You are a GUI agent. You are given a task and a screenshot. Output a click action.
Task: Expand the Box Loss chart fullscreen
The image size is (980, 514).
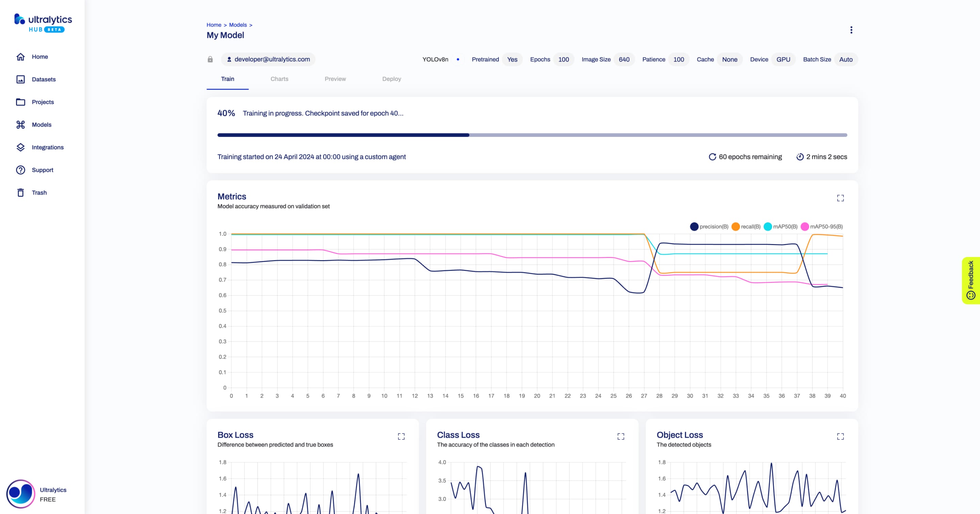coord(401,436)
